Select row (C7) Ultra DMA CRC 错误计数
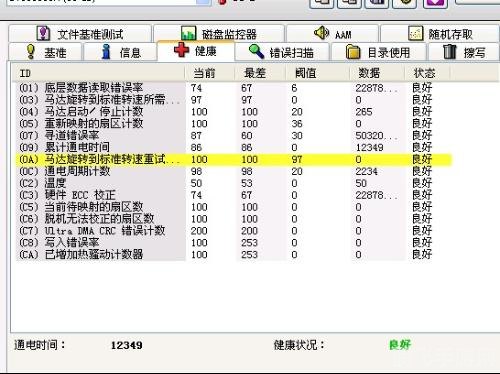 click(x=233, y=231)
